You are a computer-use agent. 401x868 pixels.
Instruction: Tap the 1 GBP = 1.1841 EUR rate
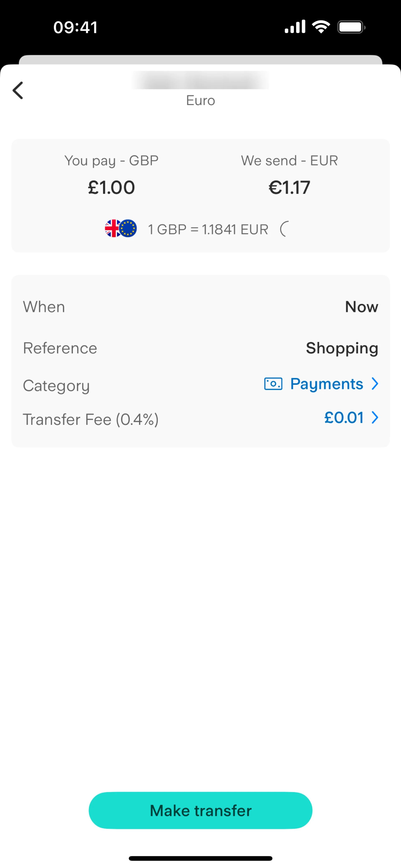click(x=208, y=229)
